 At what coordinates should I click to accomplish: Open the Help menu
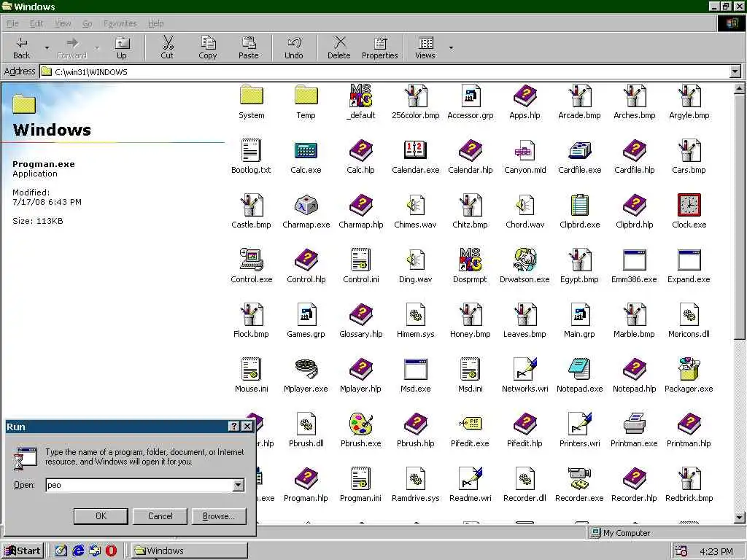coord(156,23)
